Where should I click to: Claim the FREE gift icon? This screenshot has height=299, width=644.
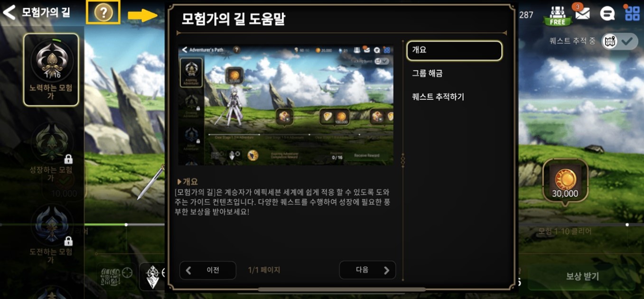(x=557, y=15)
